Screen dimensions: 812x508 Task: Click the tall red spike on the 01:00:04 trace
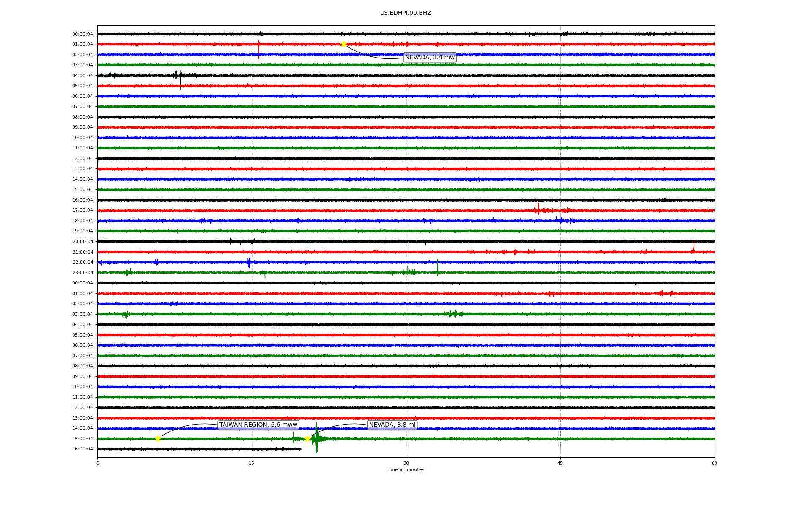[x=258, y=49]
